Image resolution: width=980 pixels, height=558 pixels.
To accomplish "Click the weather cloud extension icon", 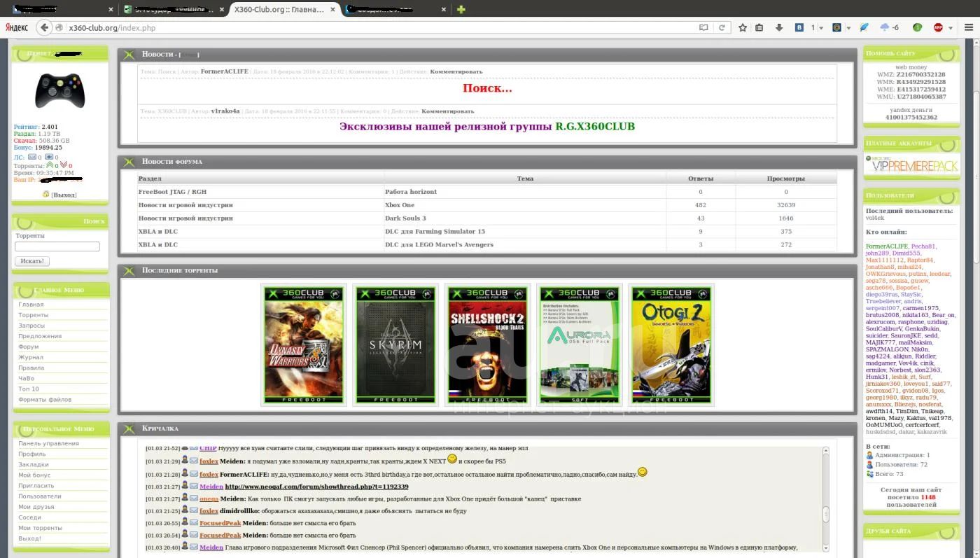I will (x=885, y=27).
